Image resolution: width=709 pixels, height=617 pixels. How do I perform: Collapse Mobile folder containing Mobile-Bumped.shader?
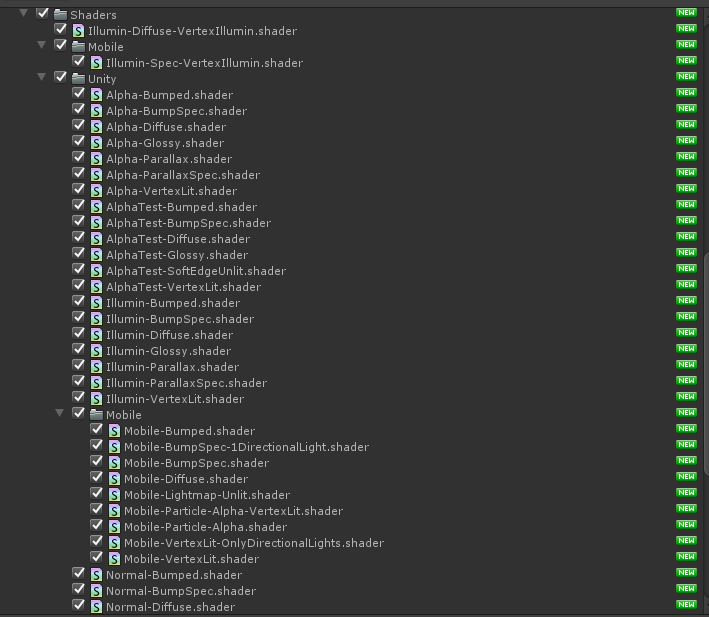[x=60, y=413]
